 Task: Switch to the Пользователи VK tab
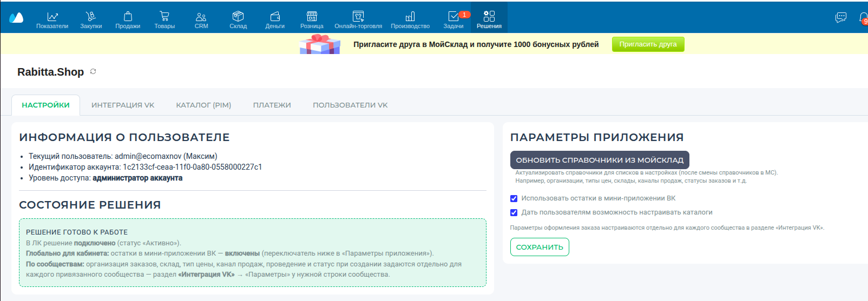point(350,105)
